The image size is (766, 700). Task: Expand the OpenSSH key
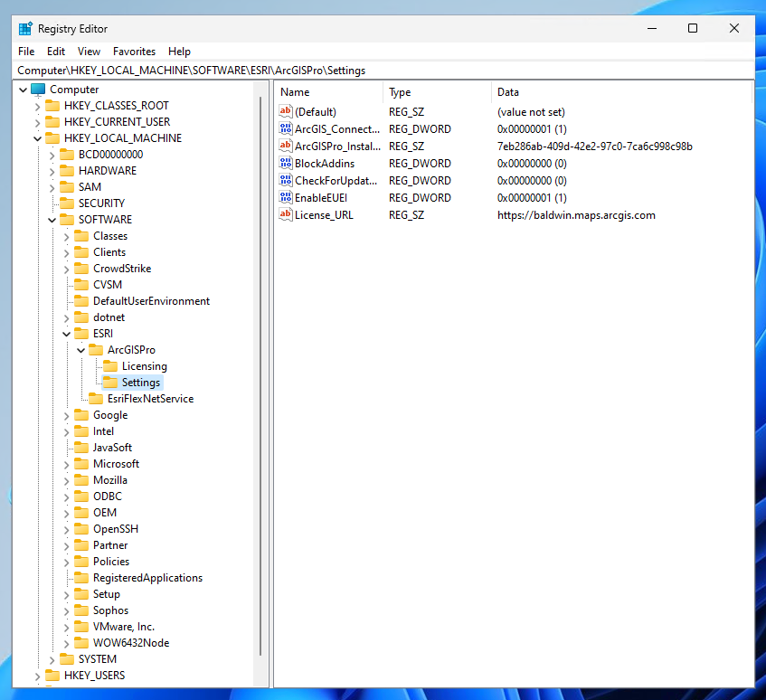point(66,529)
